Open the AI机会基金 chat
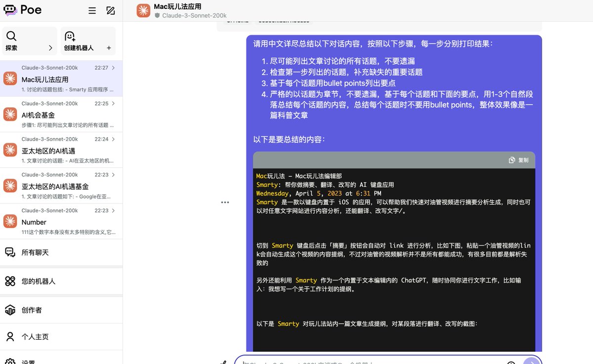 61,114
